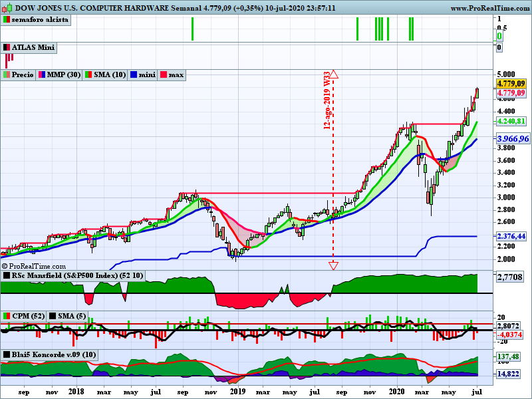Click the red CPM value '-4,0374'
The image size is (532, 399).
pos(509,335)
